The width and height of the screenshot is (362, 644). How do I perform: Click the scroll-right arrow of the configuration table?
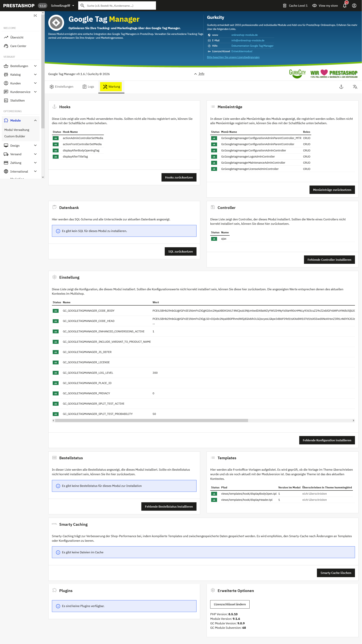coord(353,421)
